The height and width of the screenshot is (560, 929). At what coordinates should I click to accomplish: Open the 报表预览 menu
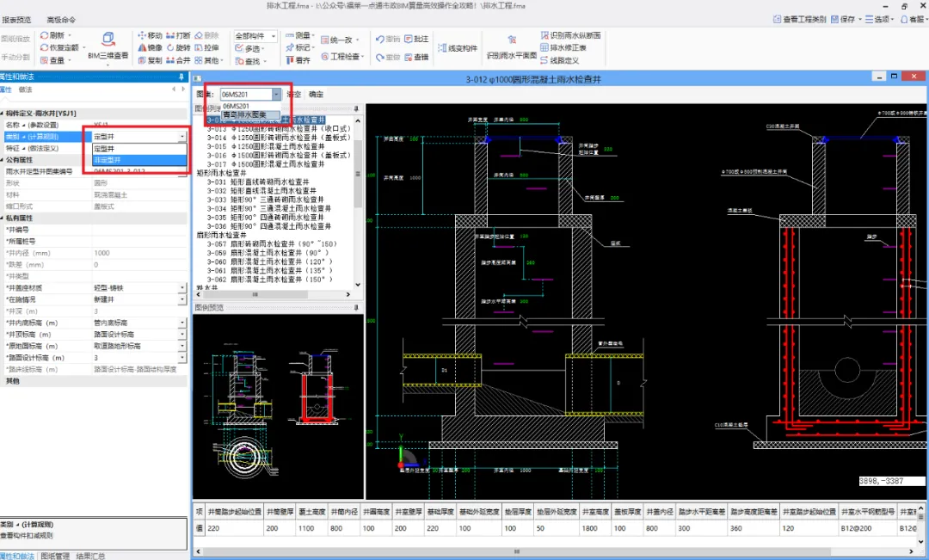pyautogui.click(x=16, y=20)
